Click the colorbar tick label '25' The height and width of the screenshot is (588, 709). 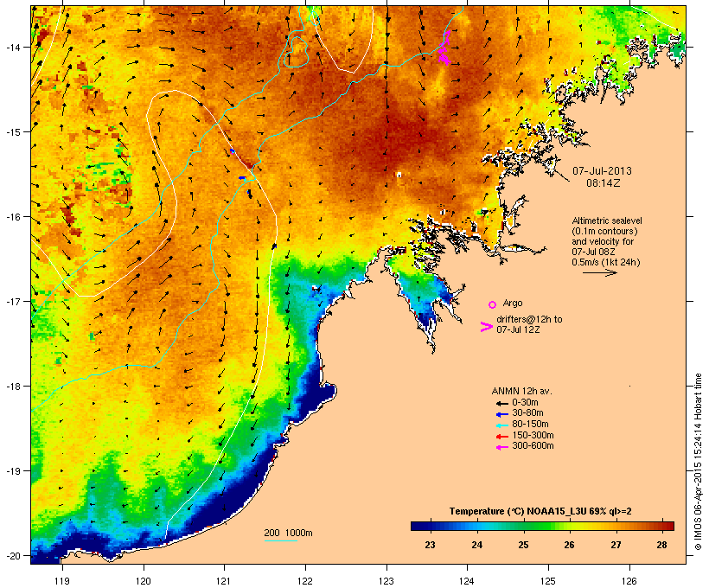tap(523, 545)
